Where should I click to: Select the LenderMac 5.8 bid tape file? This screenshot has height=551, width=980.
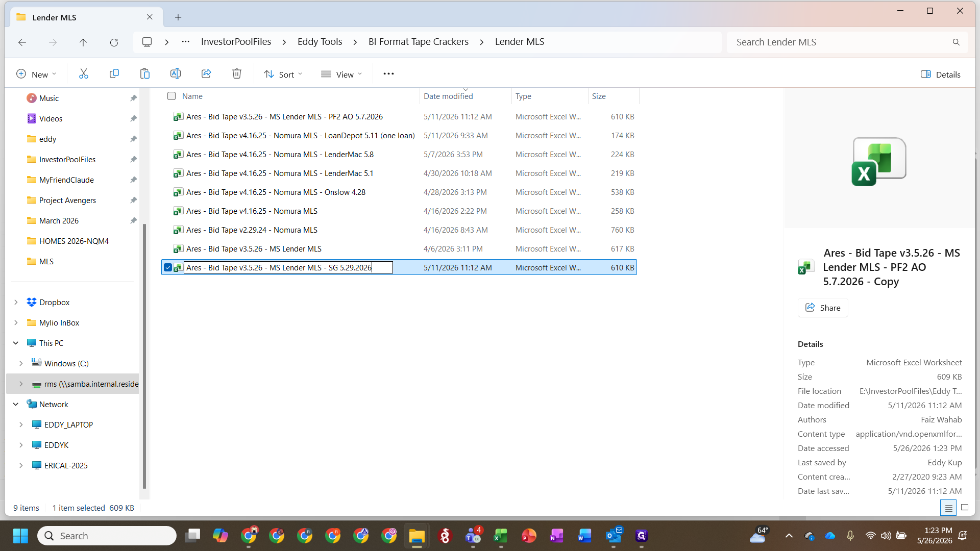tap(280, 154)
